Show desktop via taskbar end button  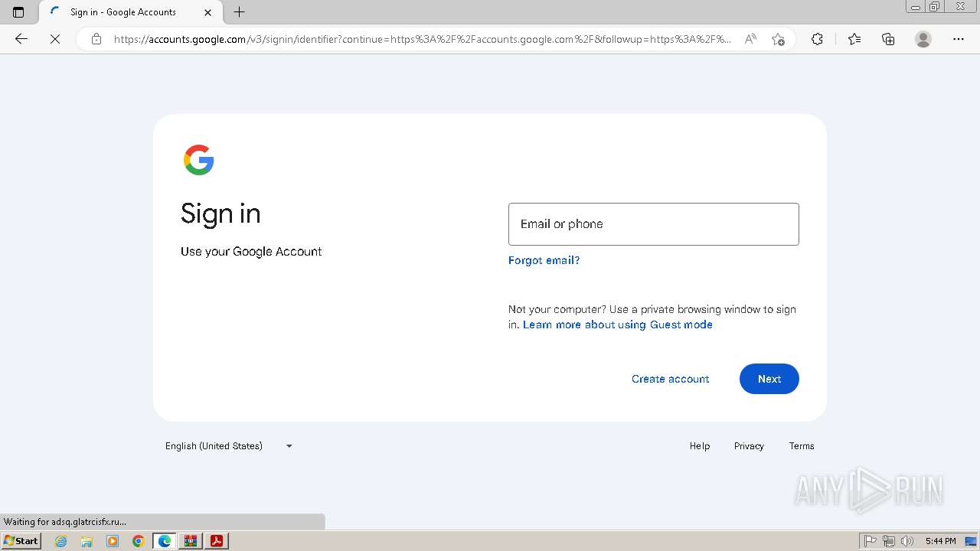coord(971,541)
